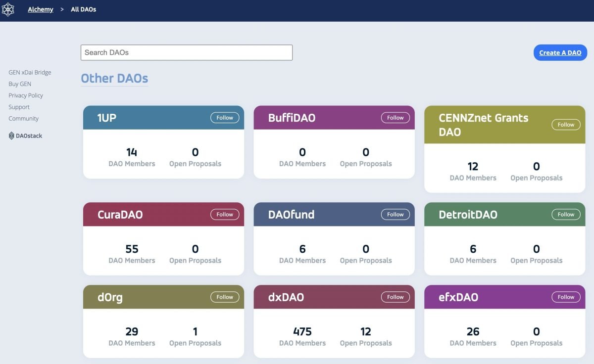Follow the BuffiDAO
The height and width of the screenshot is (364, 594).
[x=396, y=118]
